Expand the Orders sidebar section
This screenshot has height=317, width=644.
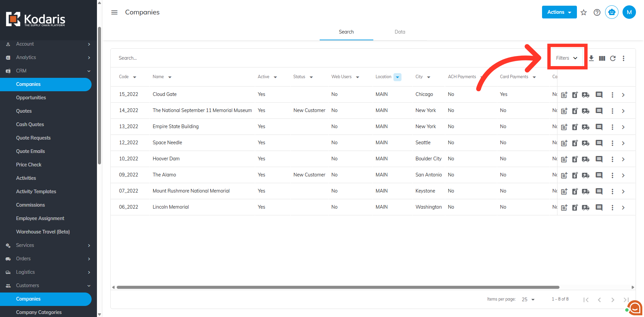48,259
